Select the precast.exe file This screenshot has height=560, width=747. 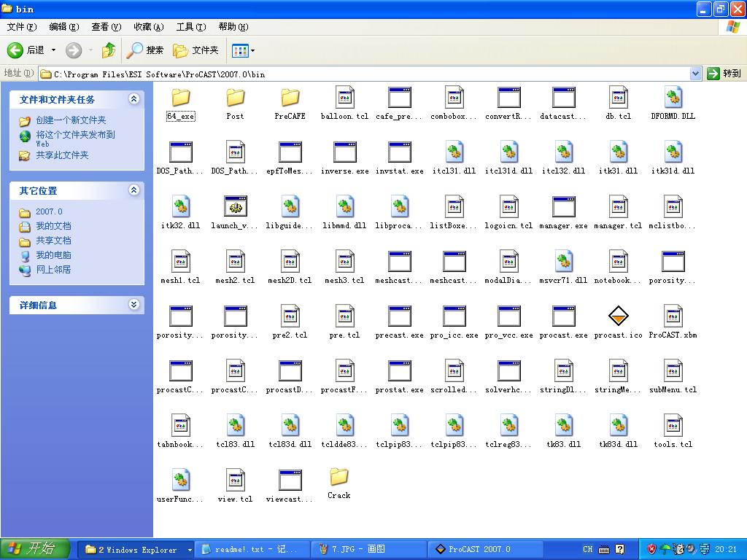(399, 322)
